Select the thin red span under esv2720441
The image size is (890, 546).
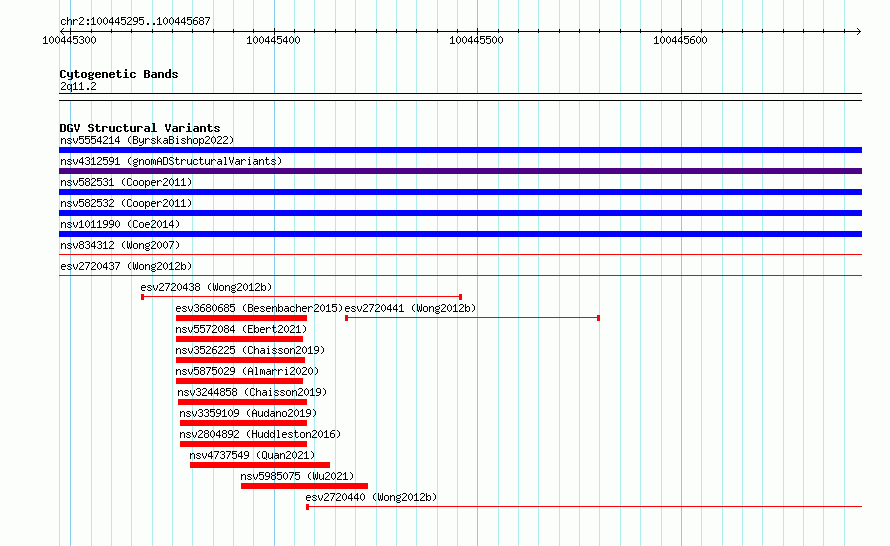(x=472, y=318)
